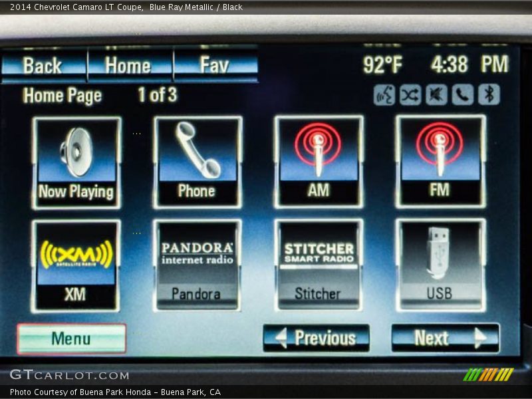Open the Fav favorites tab
532x399 pixels.
coord(215,66)
